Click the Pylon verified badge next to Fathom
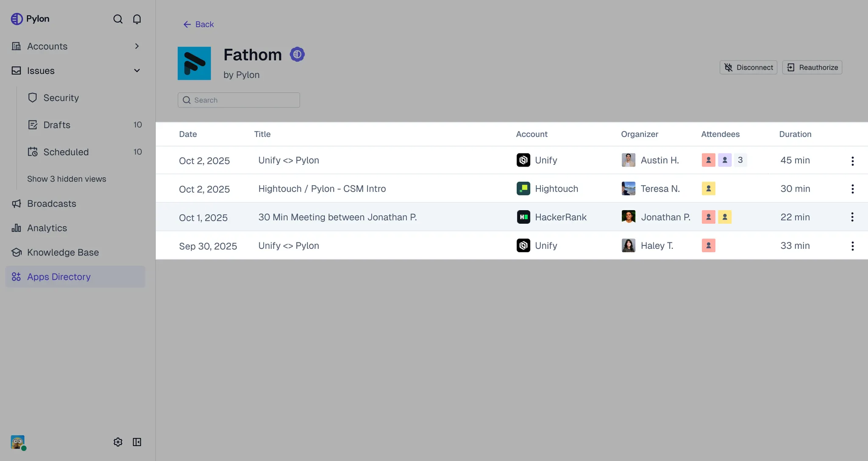 tap(297, 54)
